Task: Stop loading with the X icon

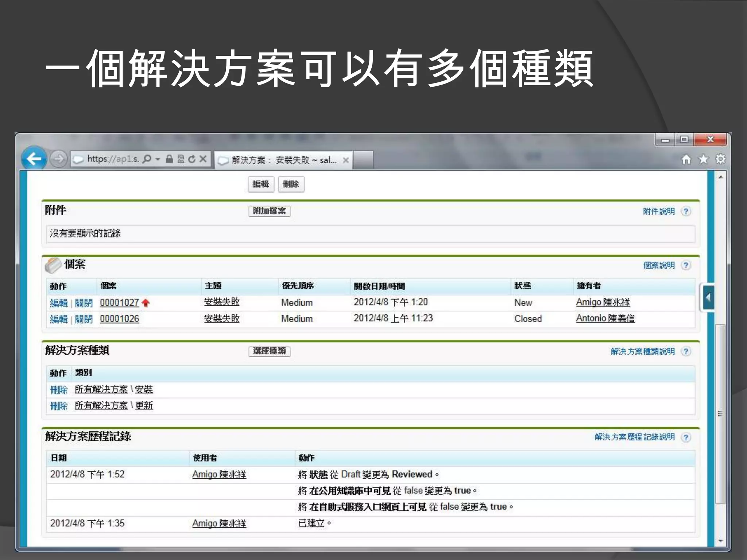Action: (203, 159)
